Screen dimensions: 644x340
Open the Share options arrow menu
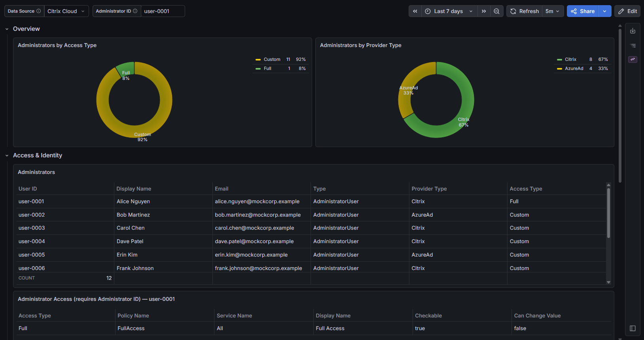(605, 11)
